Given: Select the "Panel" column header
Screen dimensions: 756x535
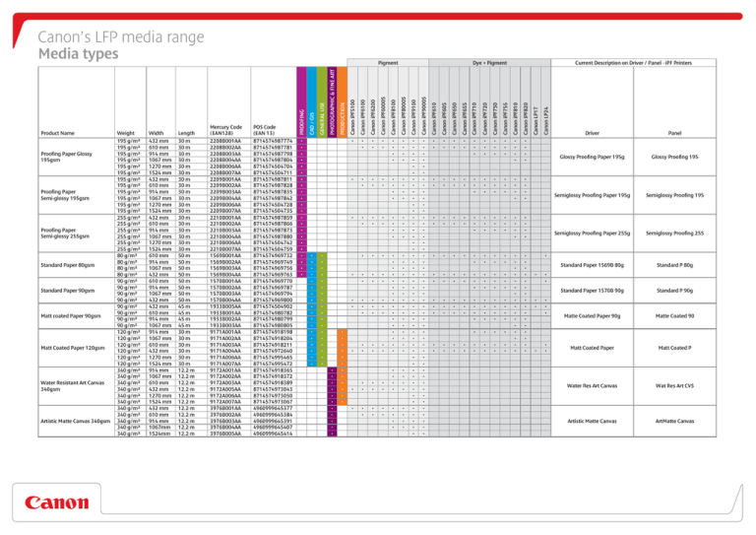Looking at the screenshot, I should coord(674,133).
